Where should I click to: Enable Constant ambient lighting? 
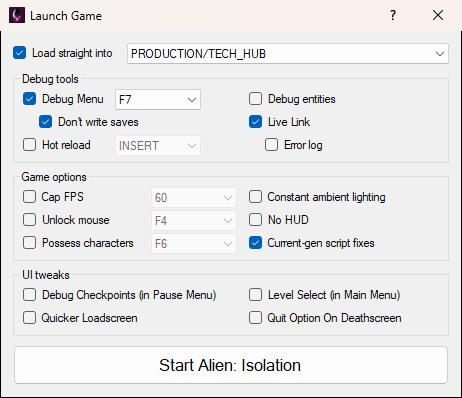pos(255,197)
